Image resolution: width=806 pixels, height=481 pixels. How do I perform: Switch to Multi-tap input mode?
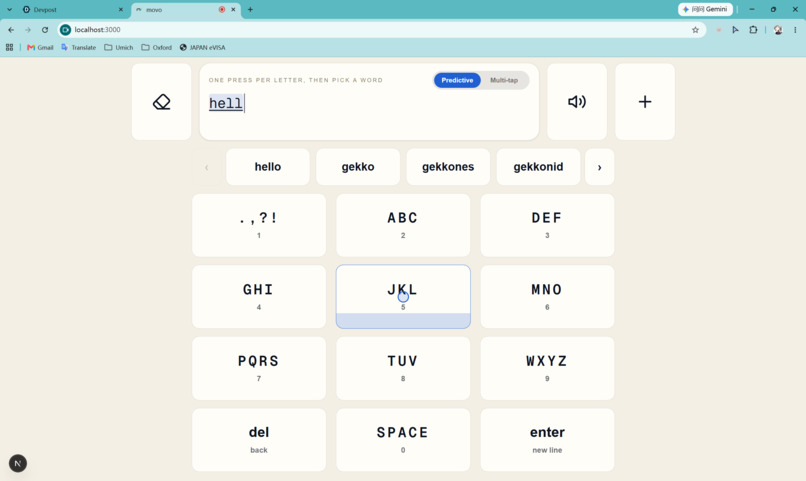coord(504,80)
